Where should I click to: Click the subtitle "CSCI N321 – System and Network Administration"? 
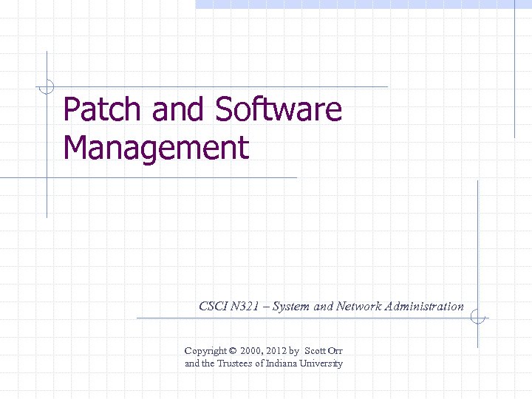pyautogui.click(x=331, y=307)
